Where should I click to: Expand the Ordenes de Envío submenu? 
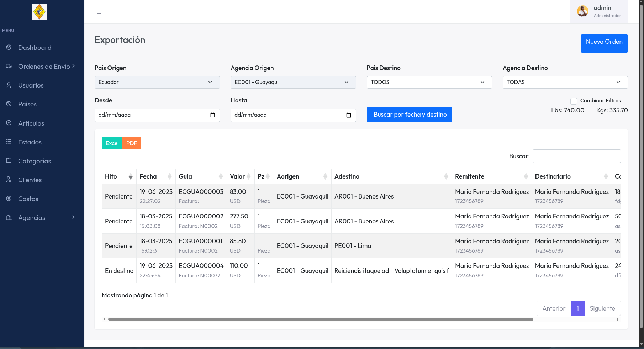44,67
